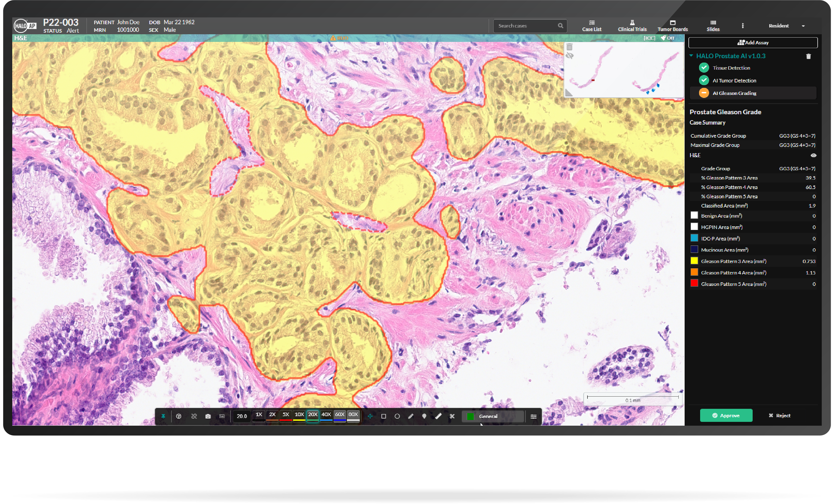834x504 pixels.
Task: Click the slide overview thumbnail
Action: pyautogui.click(x=624, y=70)
